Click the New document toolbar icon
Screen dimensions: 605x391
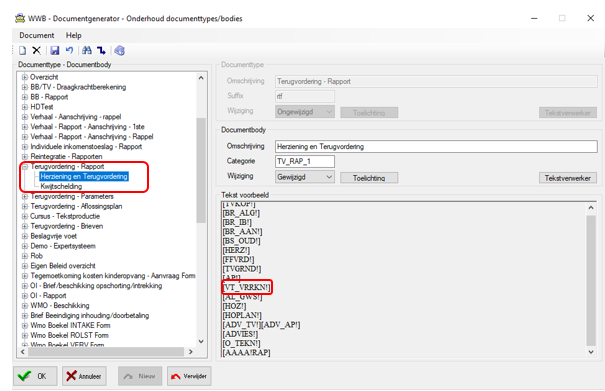point(23,51)
